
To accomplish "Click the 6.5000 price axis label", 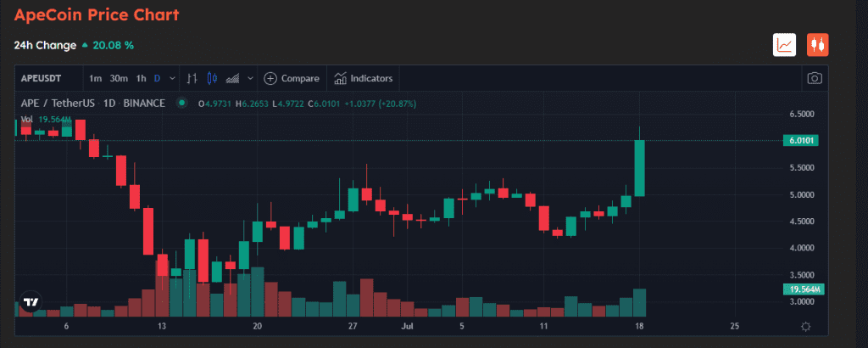I will [800, 114].
